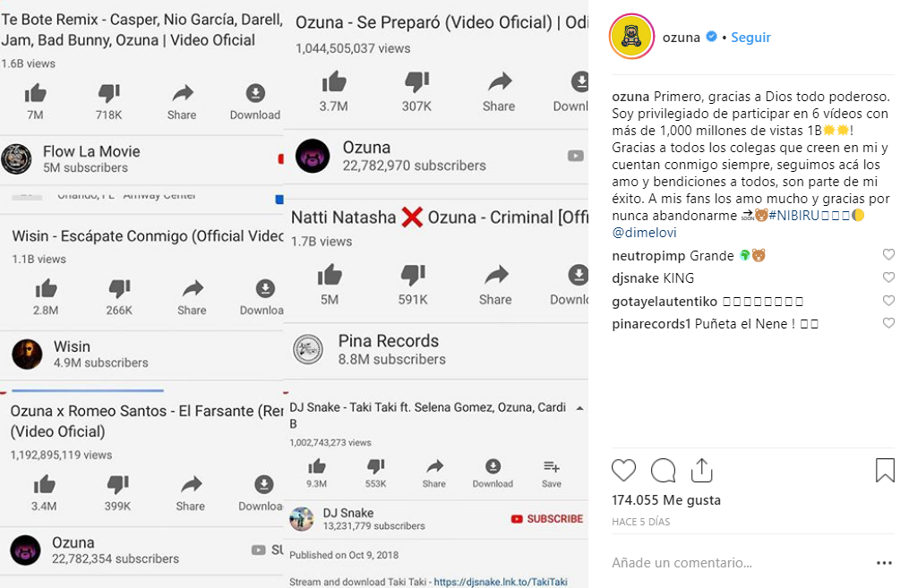Click the #NIBIRU hashtag
This screenshot has height=588, width=909.
point(793,216)
